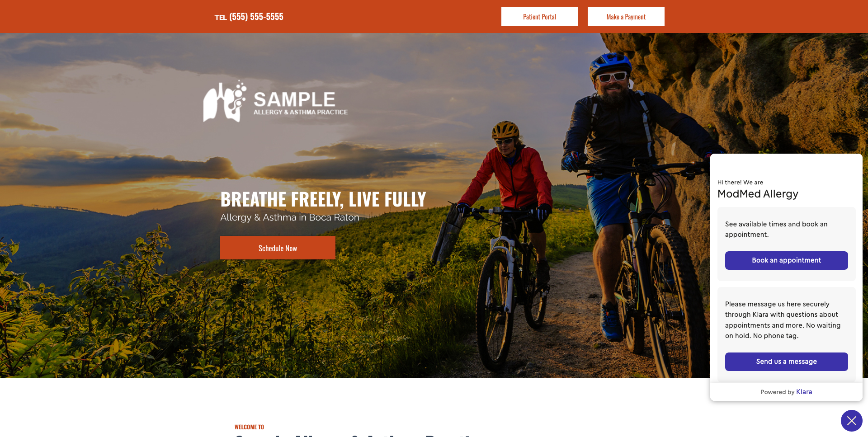Click the WELCOME TO label
868x437 pixels.
[x=249, y=427]
